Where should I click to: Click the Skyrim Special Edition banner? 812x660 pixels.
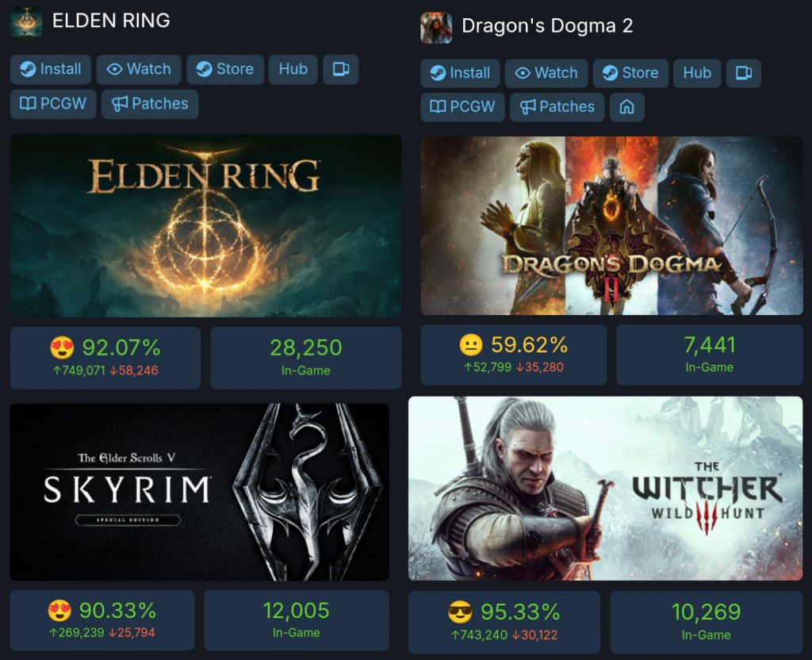[x=199, y=492]
